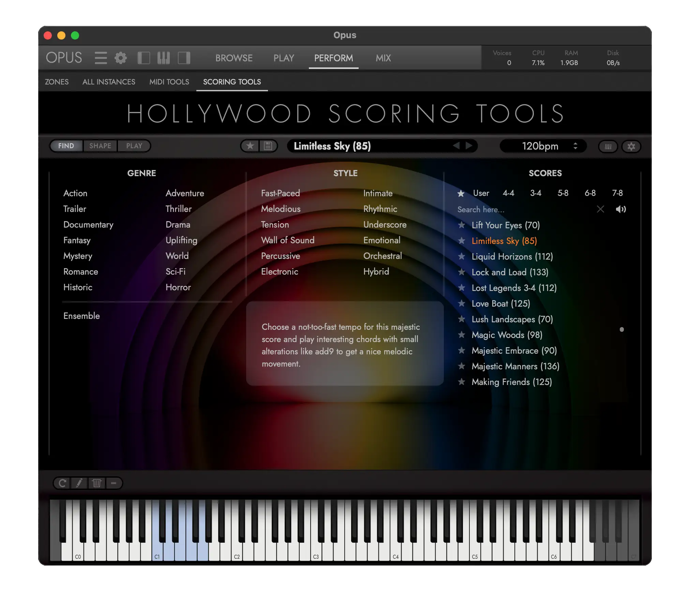Select Majestic Embrace (90) score

[514, 351]
